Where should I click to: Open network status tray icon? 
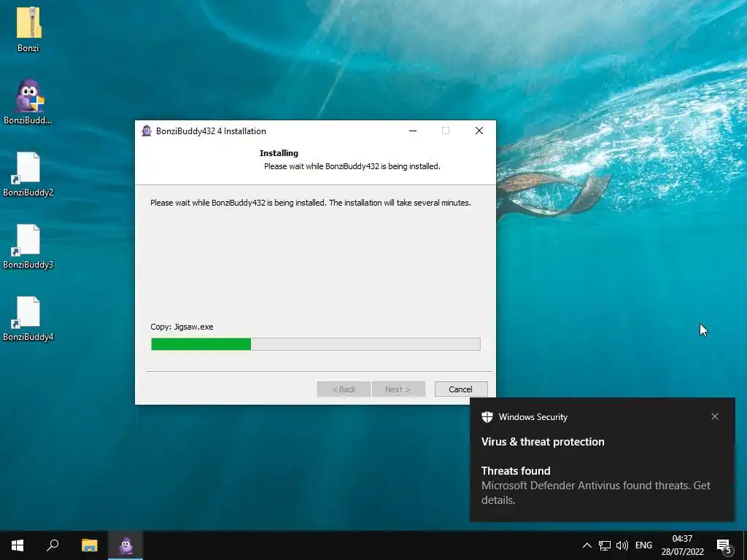605,545
